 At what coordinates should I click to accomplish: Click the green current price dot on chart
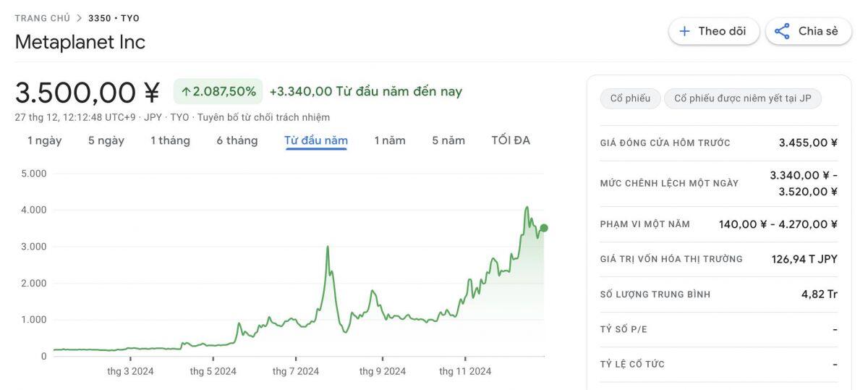[x=544, y=228]
